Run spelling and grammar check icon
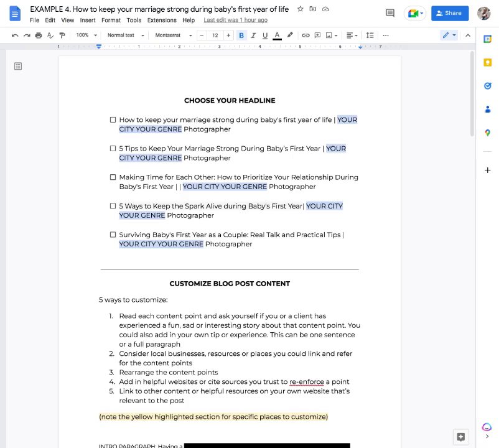 [x=50, y=35]
